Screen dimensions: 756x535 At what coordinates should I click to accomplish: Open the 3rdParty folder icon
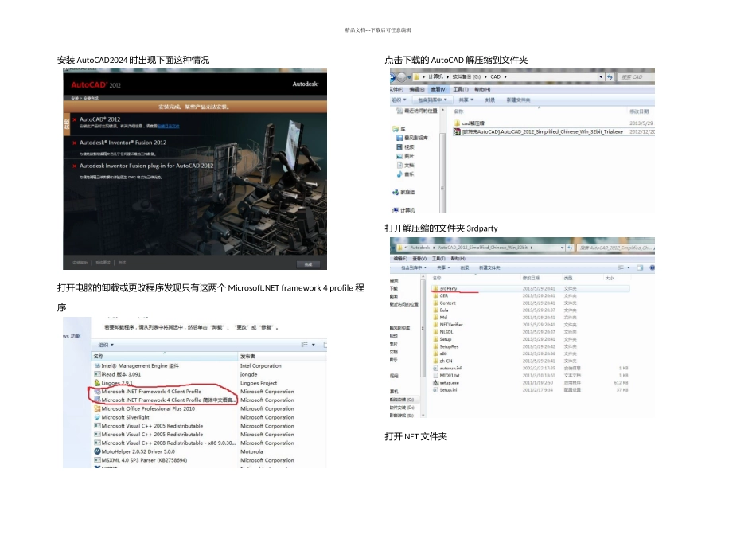(435, 288)
